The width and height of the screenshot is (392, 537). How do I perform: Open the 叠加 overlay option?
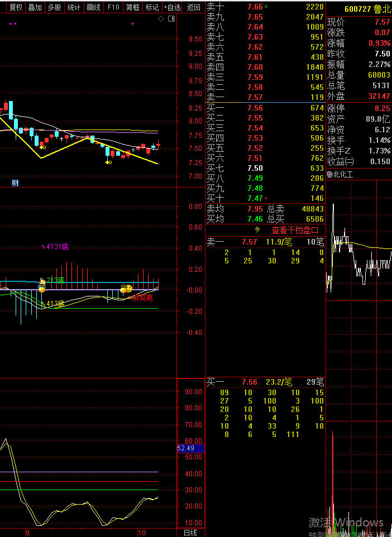[35, 7]
